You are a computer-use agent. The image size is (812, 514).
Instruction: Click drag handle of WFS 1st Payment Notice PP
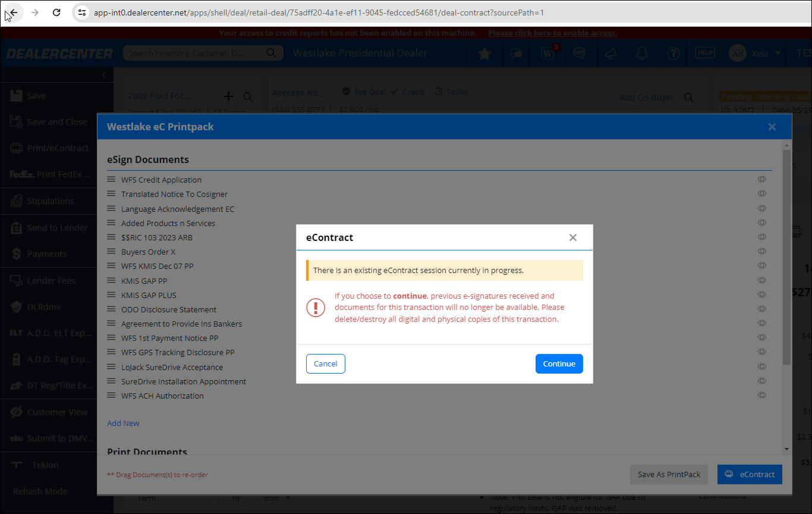coord(111,337)
